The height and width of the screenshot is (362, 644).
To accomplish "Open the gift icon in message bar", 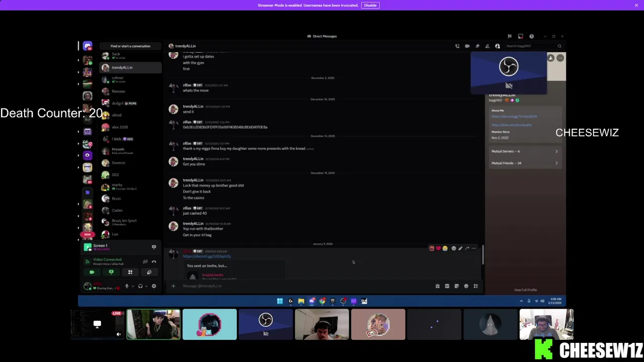I will 438,286.
